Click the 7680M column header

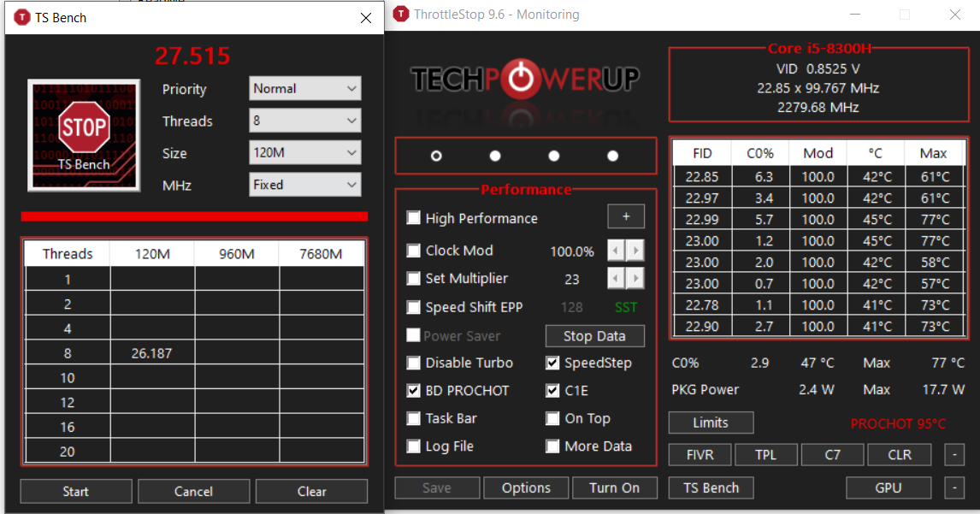[x=321, y=254]
